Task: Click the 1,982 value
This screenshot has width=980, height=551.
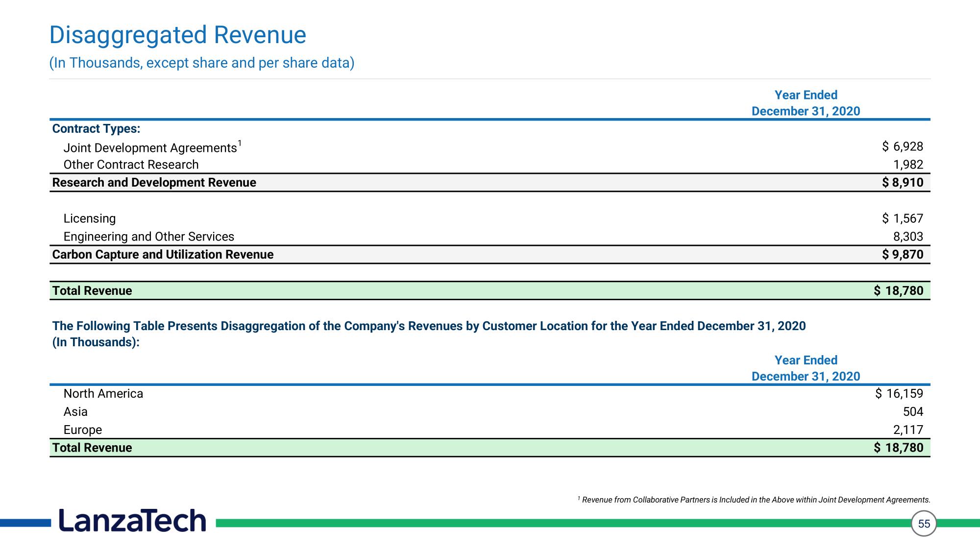Action: click(x=907, y=165)
